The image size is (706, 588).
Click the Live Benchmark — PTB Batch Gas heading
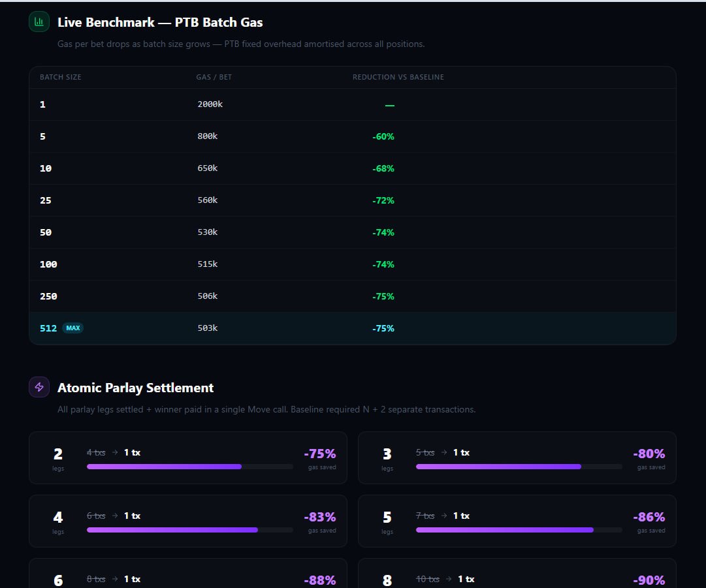(160, 22)
